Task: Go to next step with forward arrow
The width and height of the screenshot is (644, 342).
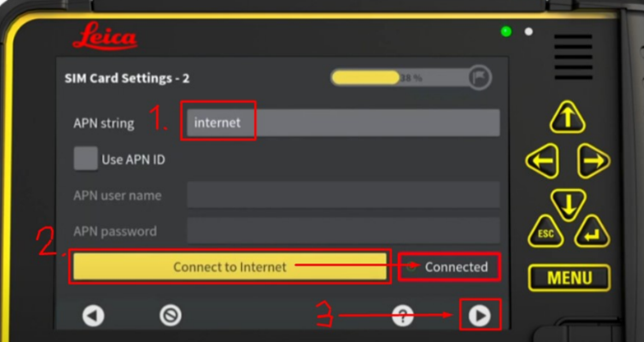Action: click(480, 316)
